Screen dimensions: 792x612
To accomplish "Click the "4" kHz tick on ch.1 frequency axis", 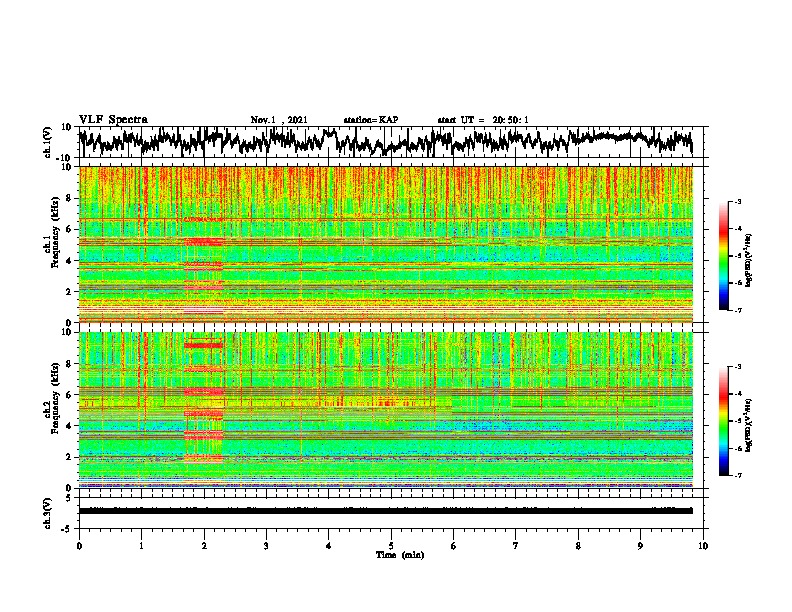I will 69,261.
